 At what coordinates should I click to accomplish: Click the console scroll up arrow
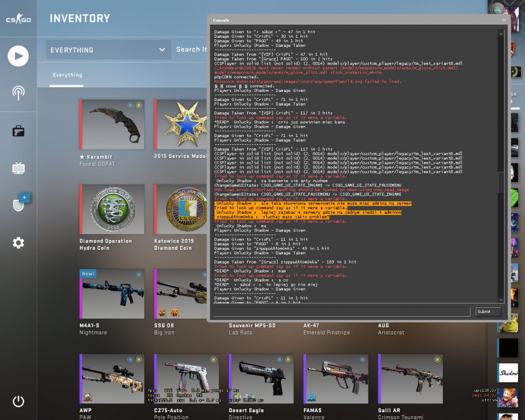point(501,34)
